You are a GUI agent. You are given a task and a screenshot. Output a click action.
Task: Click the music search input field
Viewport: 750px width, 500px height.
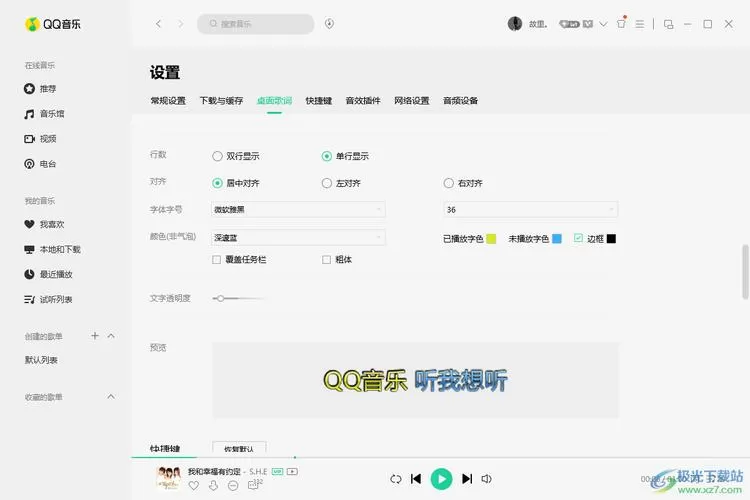(x=256, y=23)
